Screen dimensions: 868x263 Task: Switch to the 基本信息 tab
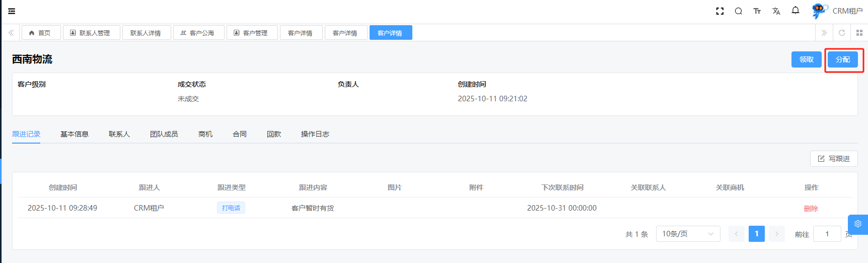[x=75, y=134]
